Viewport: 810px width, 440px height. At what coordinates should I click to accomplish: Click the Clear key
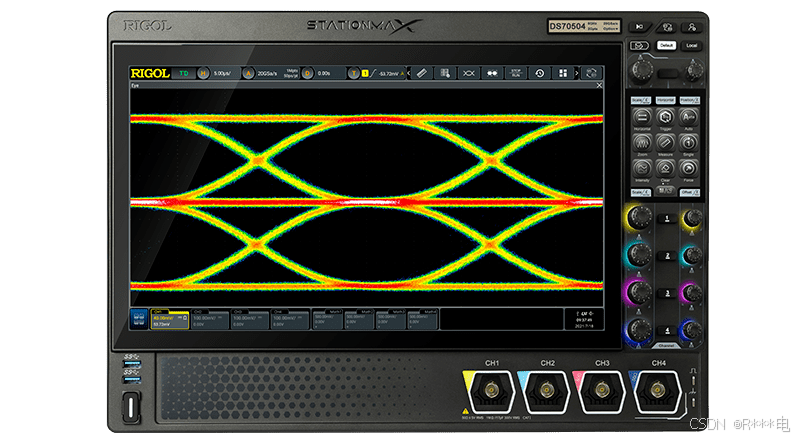(665, 168)
